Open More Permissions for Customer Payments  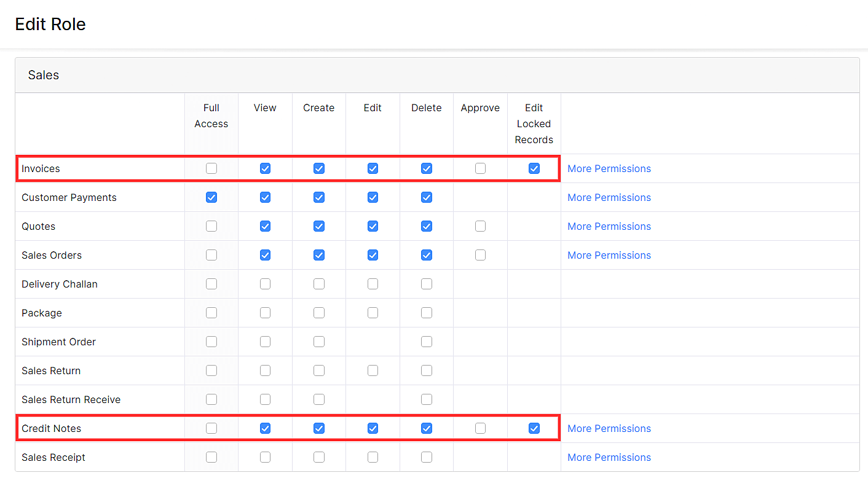pyautogui.click(x=609, y=197)
